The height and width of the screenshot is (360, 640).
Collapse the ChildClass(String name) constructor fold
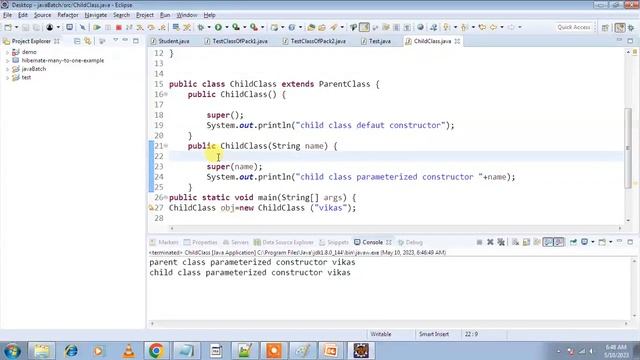(x=166, y=146)
